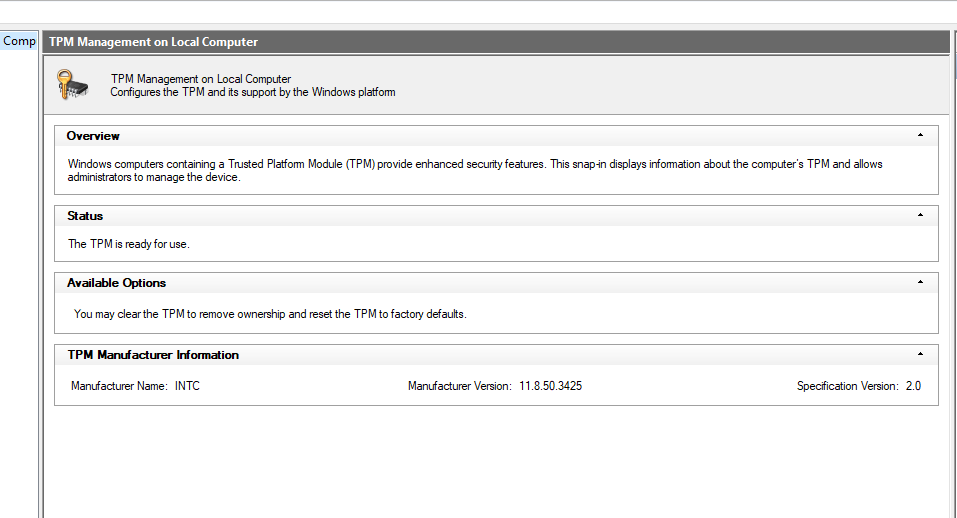Viewport: 957px width, 518px height.
Task: Click the Status heading text
Action: [85, 216]
